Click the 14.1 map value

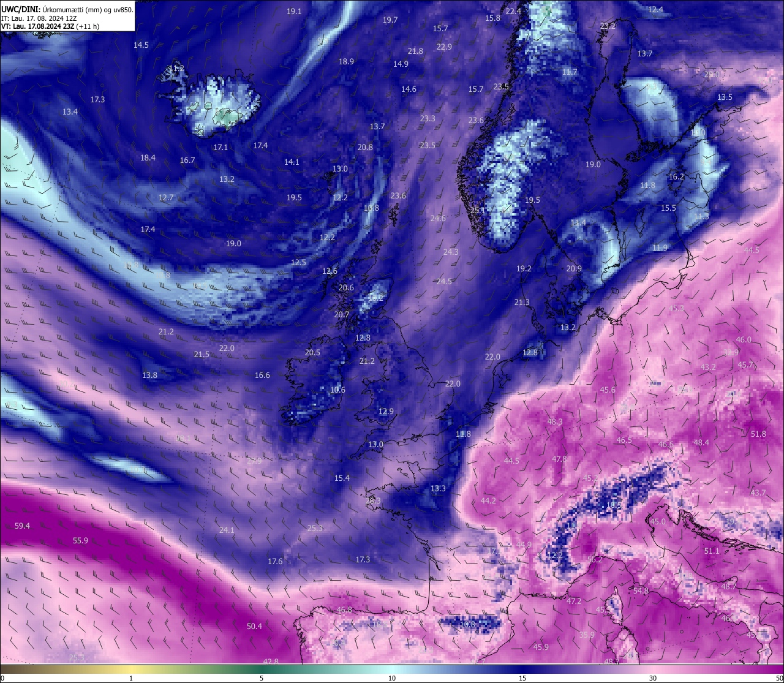click(x=292, y=162)
